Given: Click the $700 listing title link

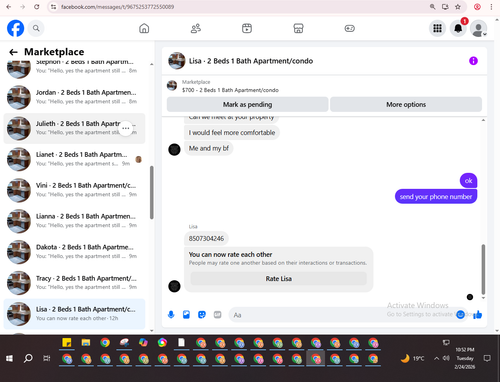Looking at the screenshot, I should (x=230, y=90).
